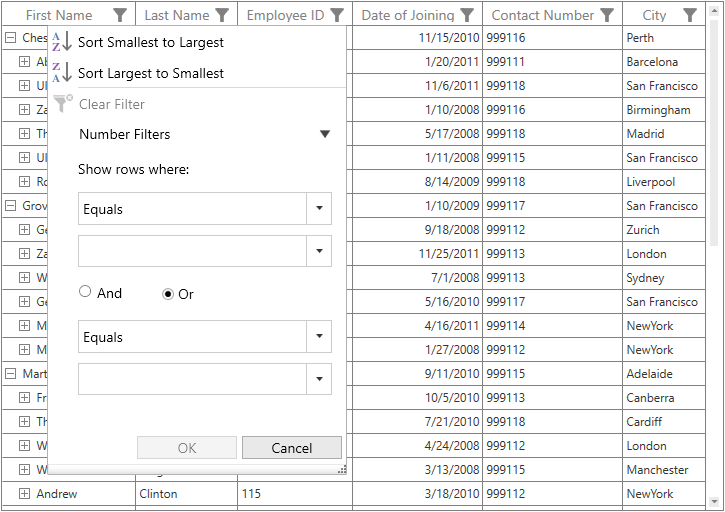Expand the Number Filters arrow
This screenshot has width=725, height=512.
pos(325,134)
